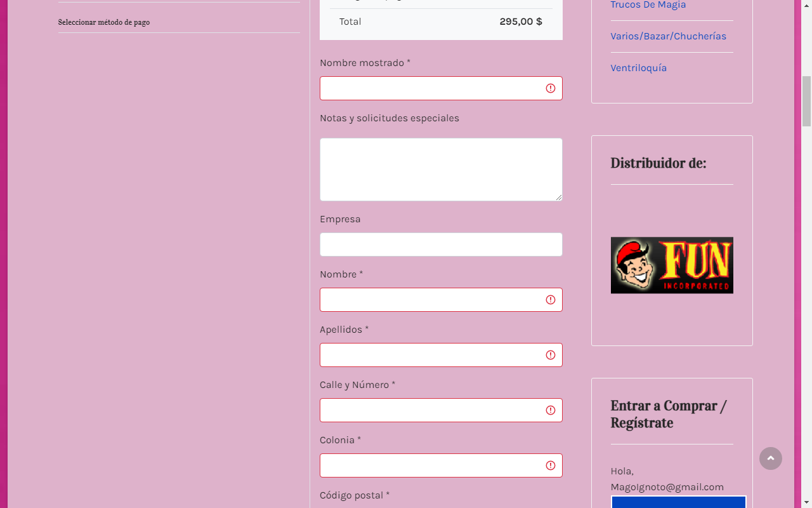Click the page vertical scrollbar thumb
This screenshot has width=812, height=508.
806,102
